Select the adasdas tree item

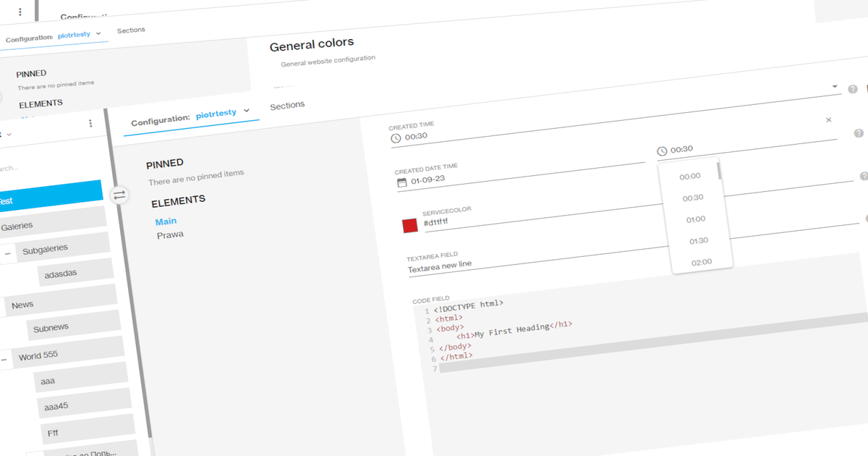[76, 271]
